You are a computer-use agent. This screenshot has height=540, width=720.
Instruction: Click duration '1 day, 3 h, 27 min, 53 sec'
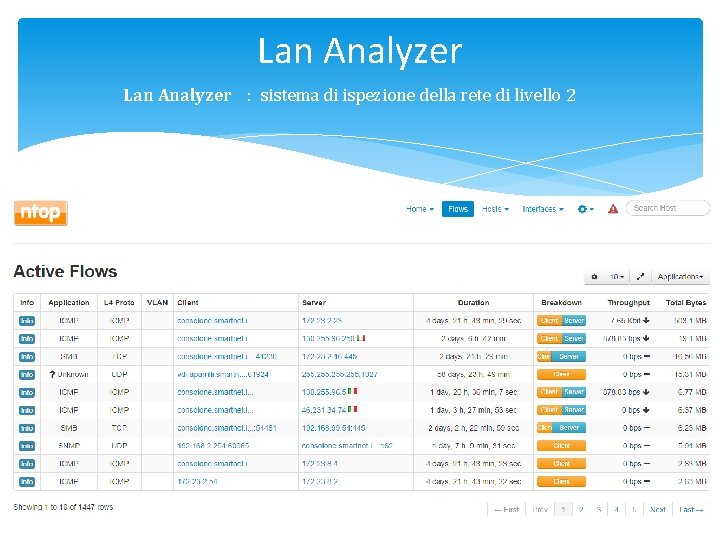pos(473,410)
